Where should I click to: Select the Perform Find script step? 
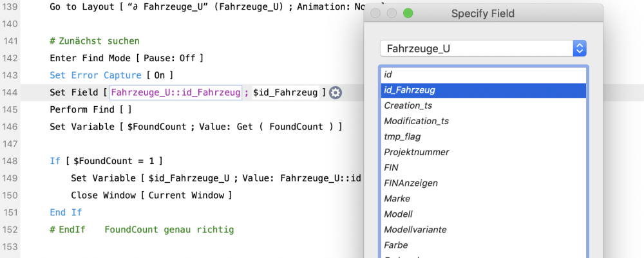pyautogui.click(x=90, y=109)
